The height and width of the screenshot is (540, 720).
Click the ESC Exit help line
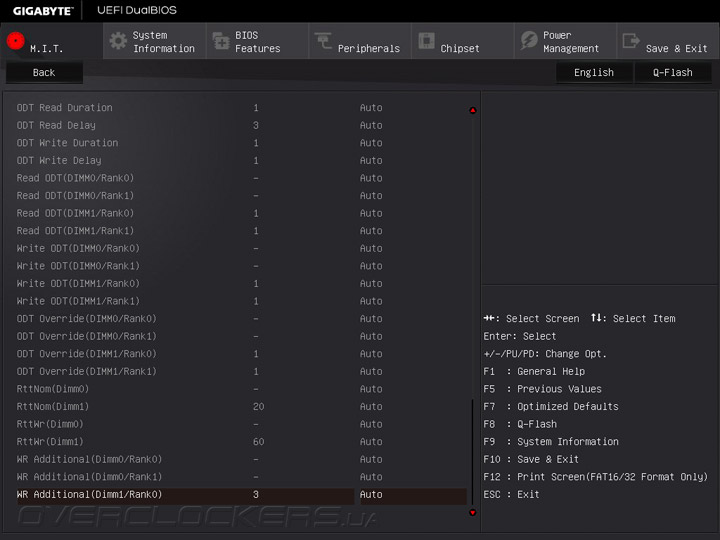tap(512, 494)
